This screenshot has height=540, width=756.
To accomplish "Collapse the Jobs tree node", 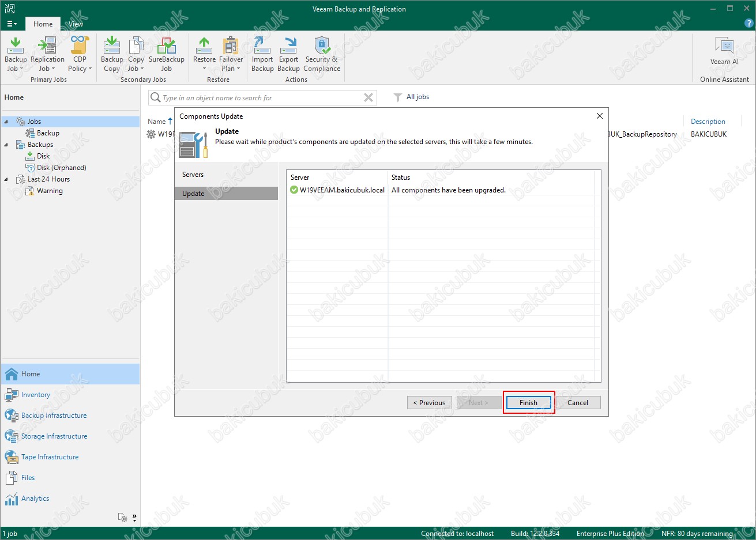I will click(6, 122).
